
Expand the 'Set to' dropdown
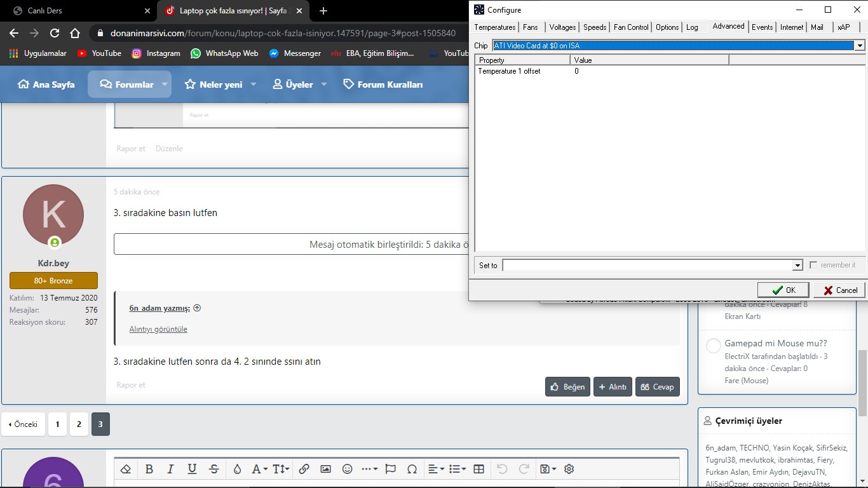798,265
